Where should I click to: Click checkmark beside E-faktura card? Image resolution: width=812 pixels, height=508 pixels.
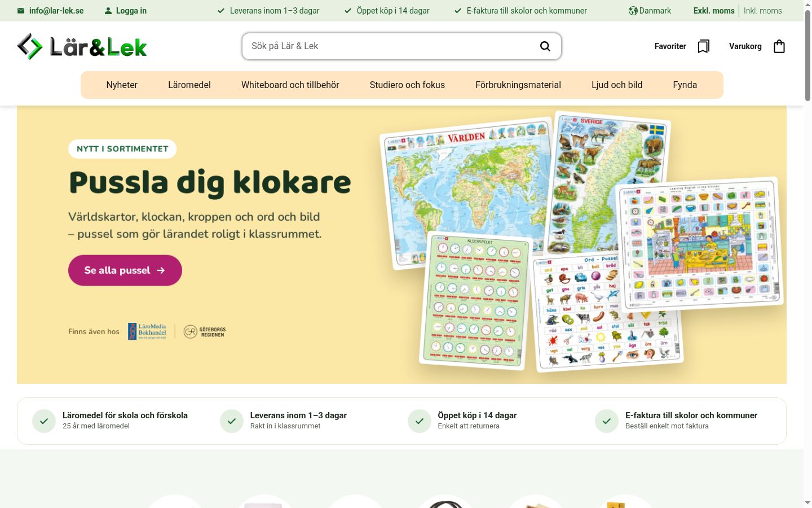[x=607, y=421]
